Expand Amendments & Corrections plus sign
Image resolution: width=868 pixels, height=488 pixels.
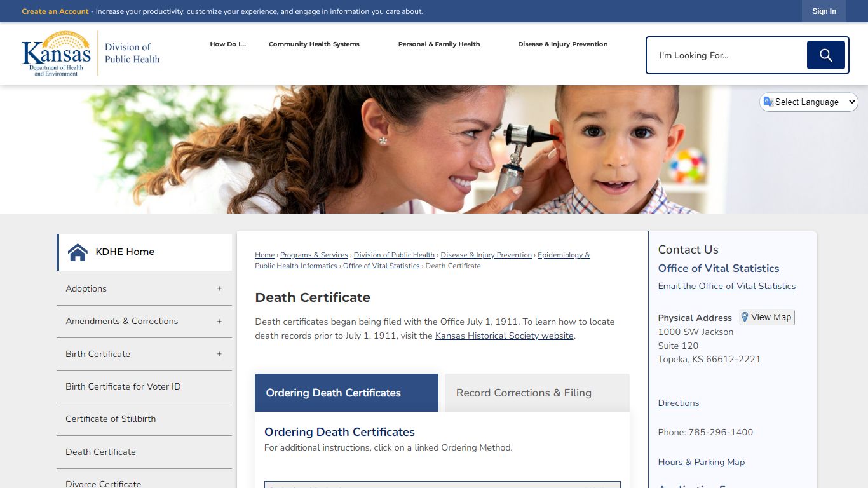219,321
